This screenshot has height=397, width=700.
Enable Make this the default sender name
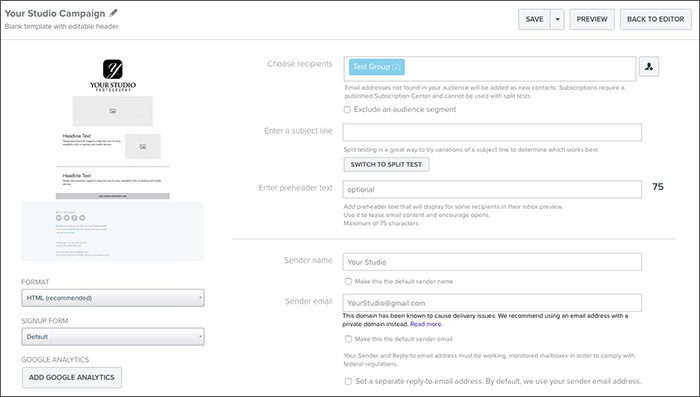348,281
